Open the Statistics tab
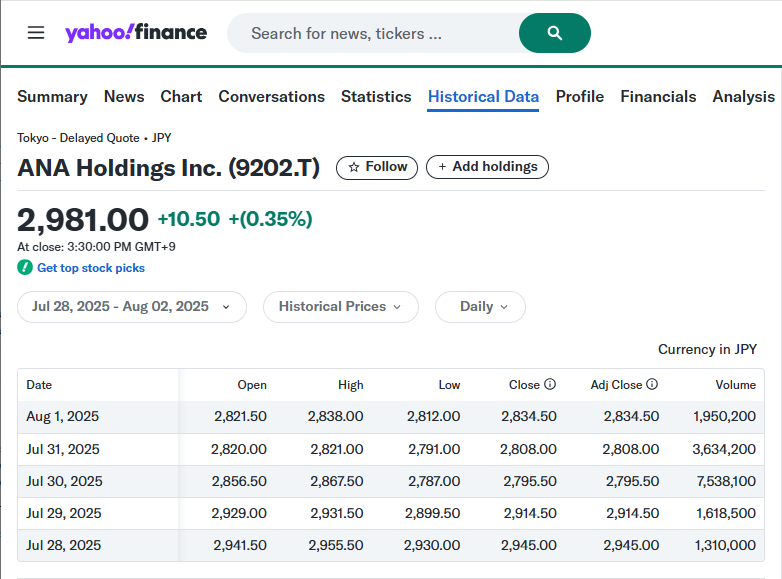 click(x=376, y=97)
